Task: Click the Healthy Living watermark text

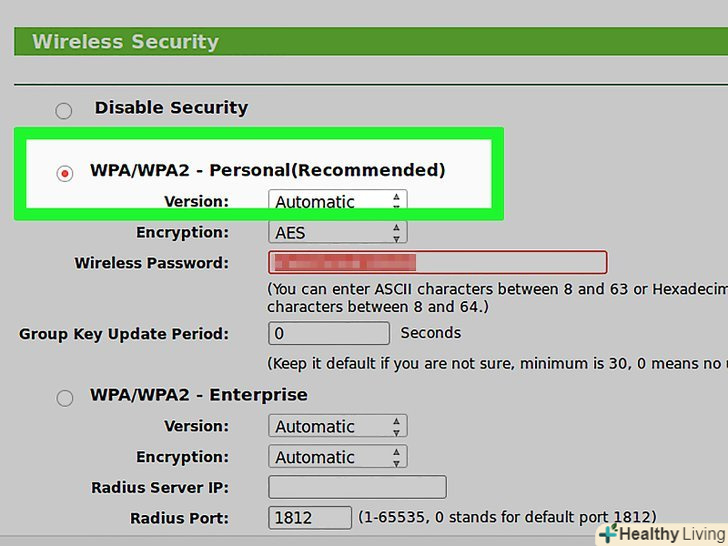Action: [x=671, y=534]
